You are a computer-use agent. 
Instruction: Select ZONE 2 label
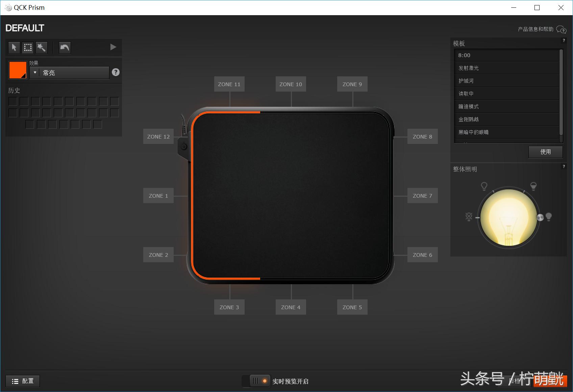[x=158, y=255]
